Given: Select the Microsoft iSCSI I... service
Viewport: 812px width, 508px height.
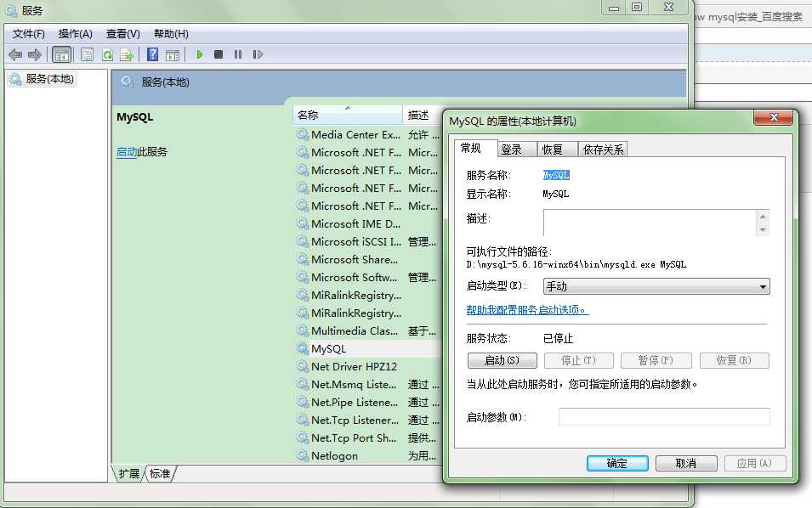Looking at the screenshot, I should coord(369,241).
